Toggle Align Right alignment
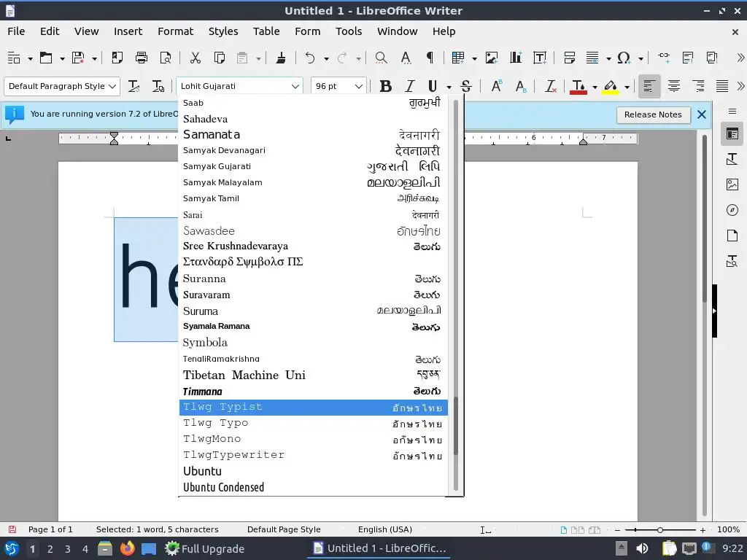This screenshot has height=560, width=747. click(x=698, y=86)
